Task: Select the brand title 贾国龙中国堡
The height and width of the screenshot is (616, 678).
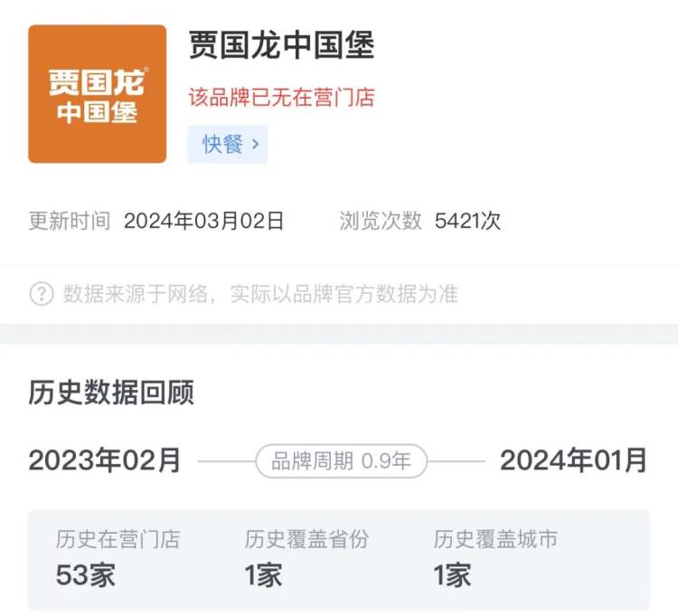Action: coord(281,45)
